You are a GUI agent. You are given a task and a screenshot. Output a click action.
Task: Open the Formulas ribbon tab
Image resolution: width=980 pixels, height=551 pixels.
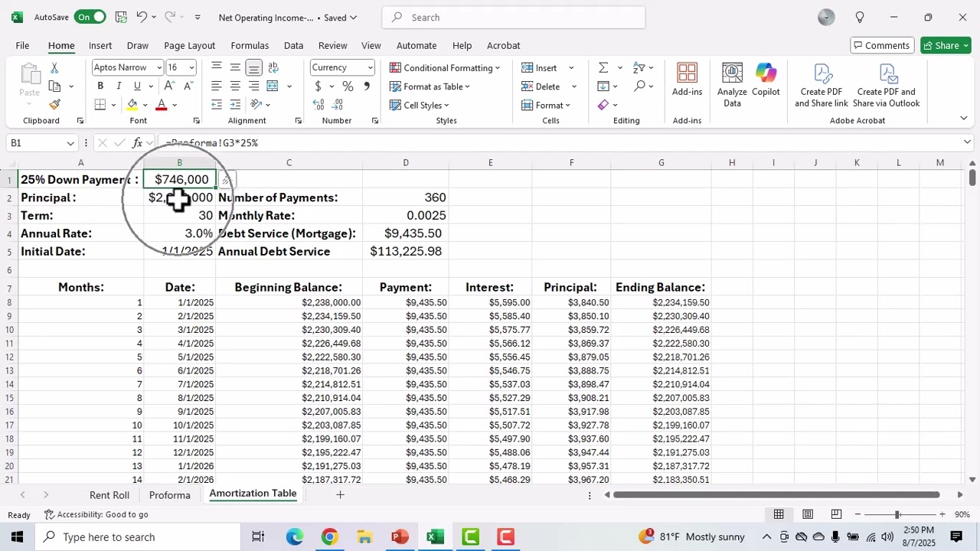pos(250,45)
